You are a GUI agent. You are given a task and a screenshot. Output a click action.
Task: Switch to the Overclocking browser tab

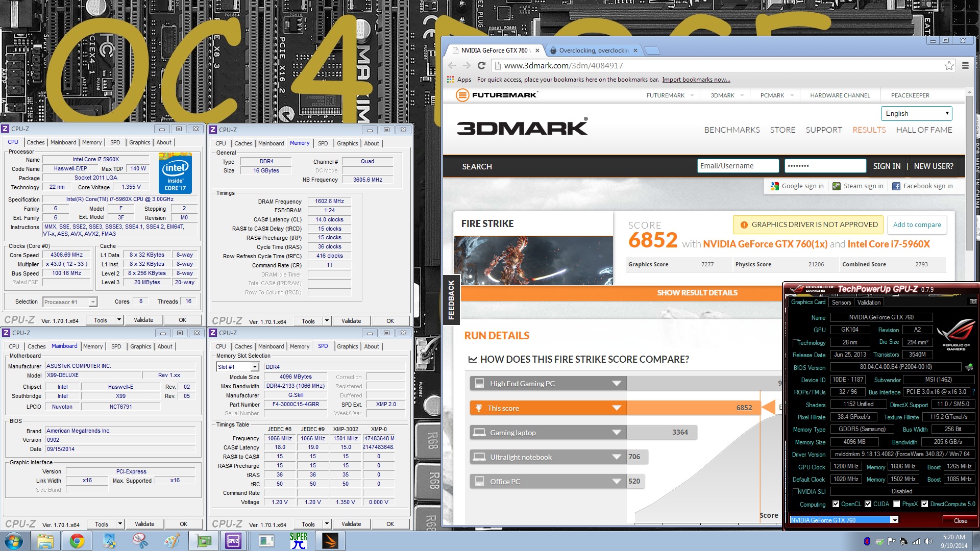coord(593,51)
